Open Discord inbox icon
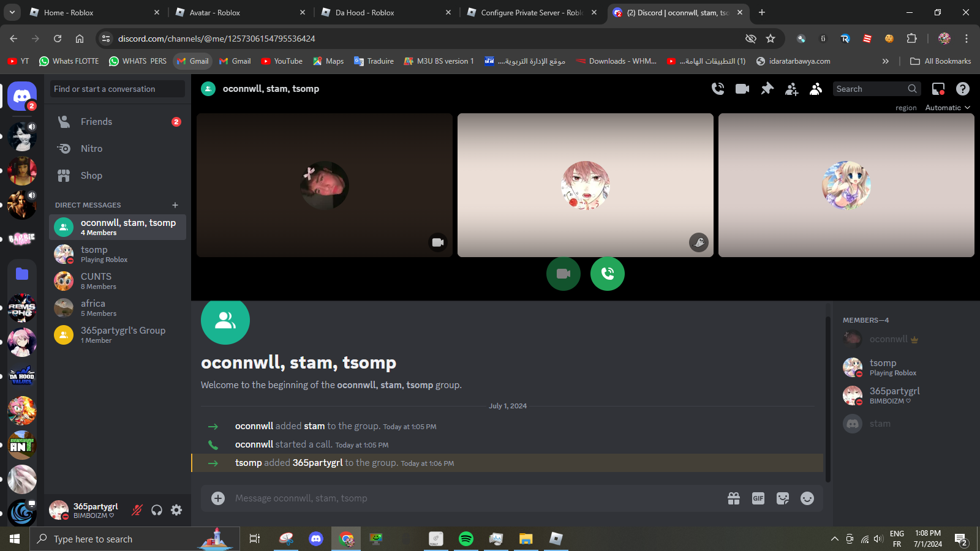 click(x=938, y=89)
